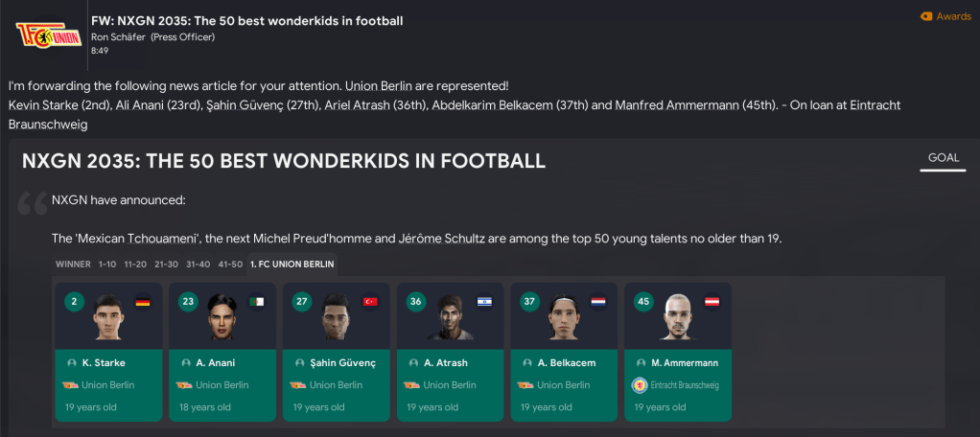
Task: Click the German flag on Starke's card
Action: pos(143,301)
